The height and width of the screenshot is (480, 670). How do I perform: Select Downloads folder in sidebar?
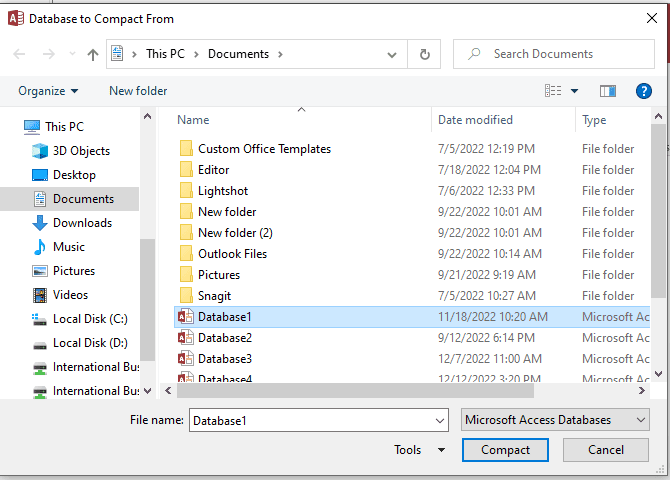[81, 223]
